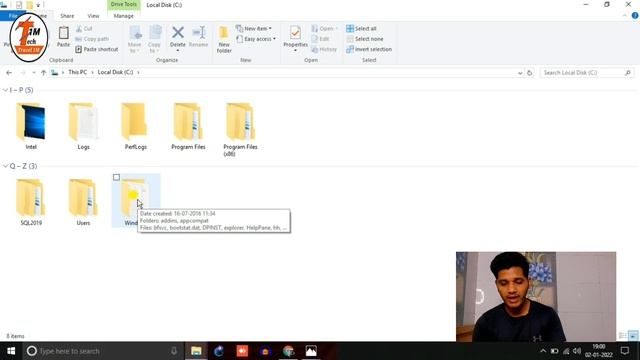This screenshot has height=360, width=640.
Task: Click Copy path in the Clipboard group
Action: [92, 39]
